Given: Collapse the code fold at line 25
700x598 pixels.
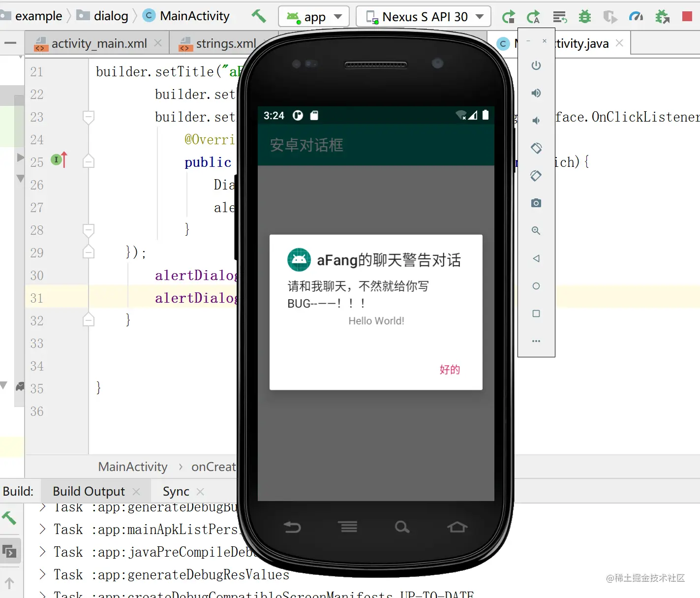Looking at the screenshot, I should coord(89,162).
